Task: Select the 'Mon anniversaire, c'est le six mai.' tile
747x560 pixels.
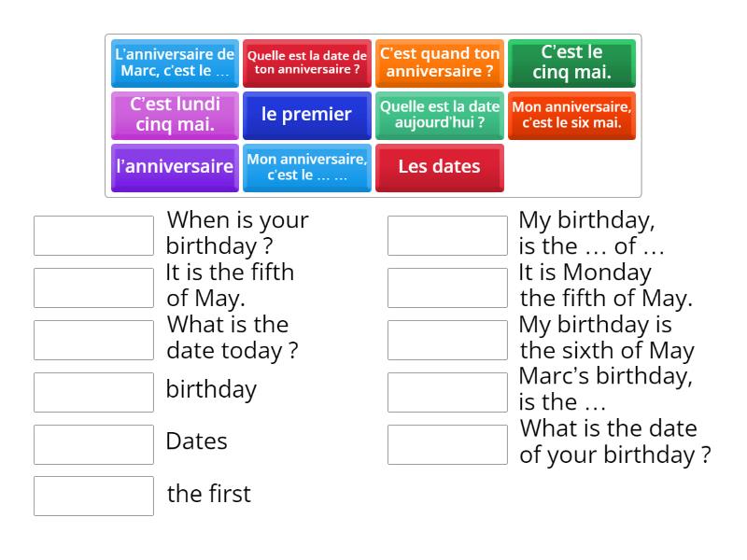Action: (x=571, y=116)
